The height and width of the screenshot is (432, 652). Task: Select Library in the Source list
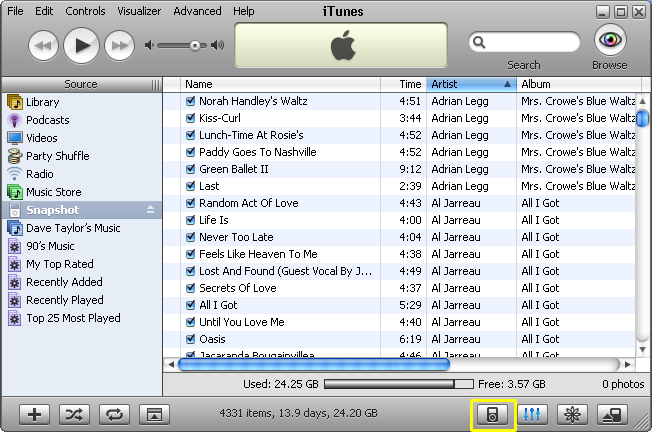tap(82, 102)
